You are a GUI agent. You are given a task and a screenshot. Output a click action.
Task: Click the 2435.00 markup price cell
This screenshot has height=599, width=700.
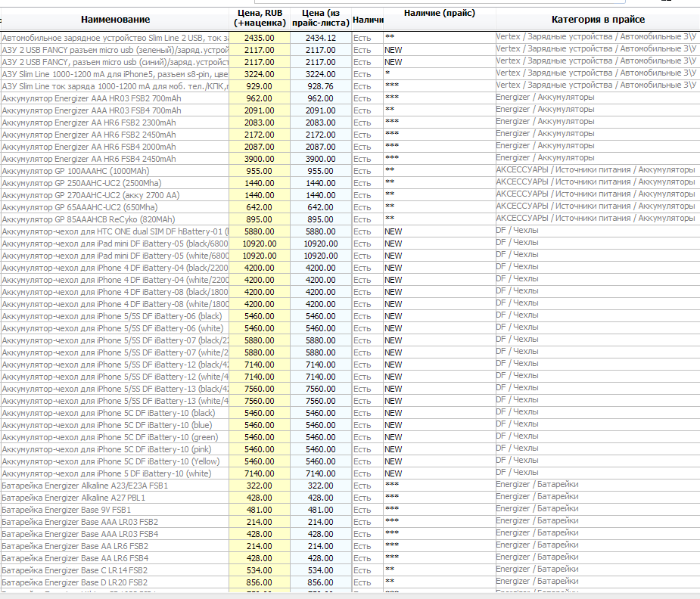click(x=260, y=38)
